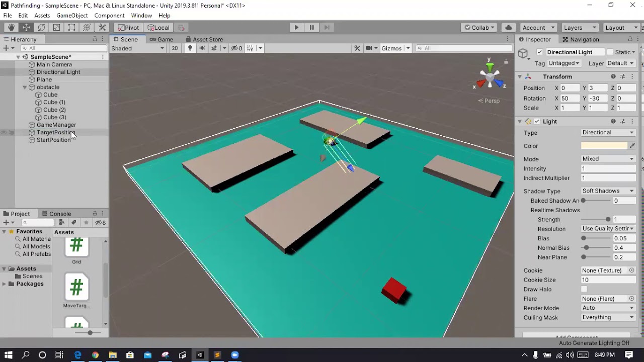
Task: Open Light component help icon
Action: tap(613, 121)
